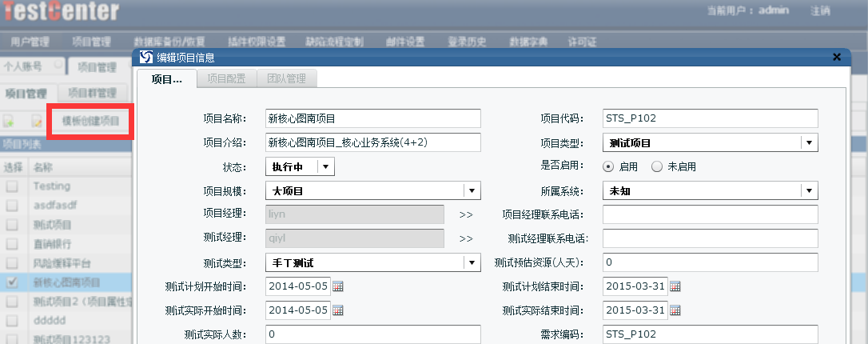Click in the 测试实际人数 field
868x344 pixels.
click(373, 334)
